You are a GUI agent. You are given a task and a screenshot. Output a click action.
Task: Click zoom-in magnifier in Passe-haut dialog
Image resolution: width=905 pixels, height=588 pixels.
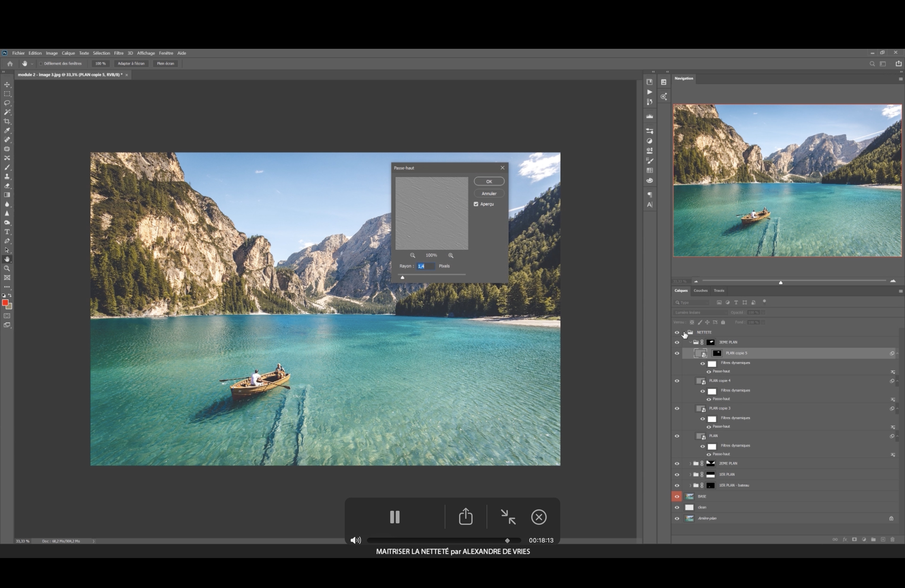[451, 256]
